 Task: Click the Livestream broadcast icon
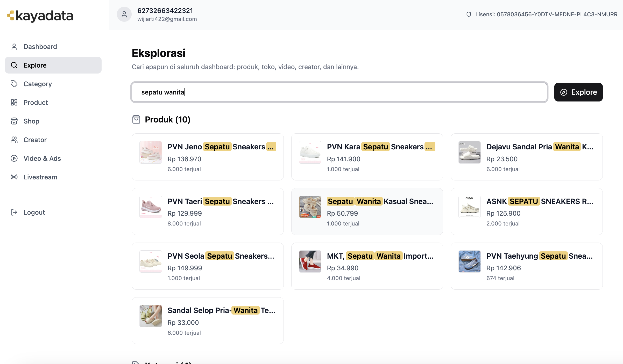pos(14,177)
